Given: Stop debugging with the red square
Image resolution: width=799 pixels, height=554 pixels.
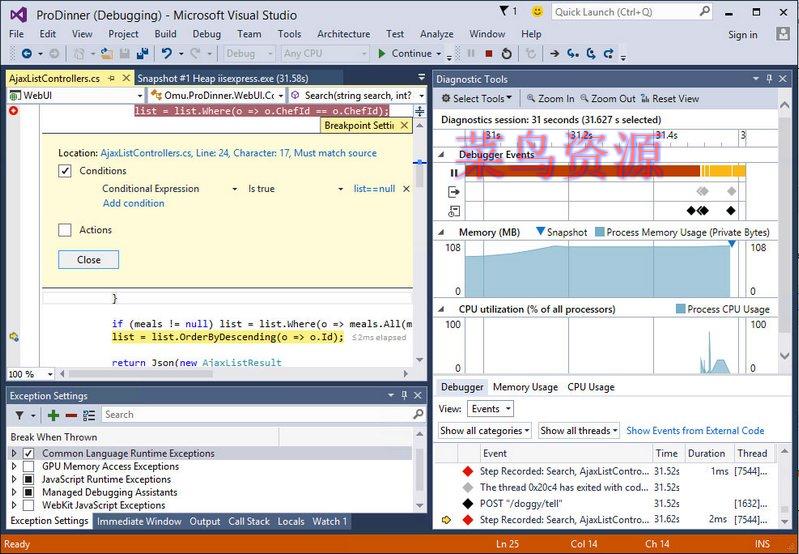Looking at the screenshot, I should click(489, 54).
